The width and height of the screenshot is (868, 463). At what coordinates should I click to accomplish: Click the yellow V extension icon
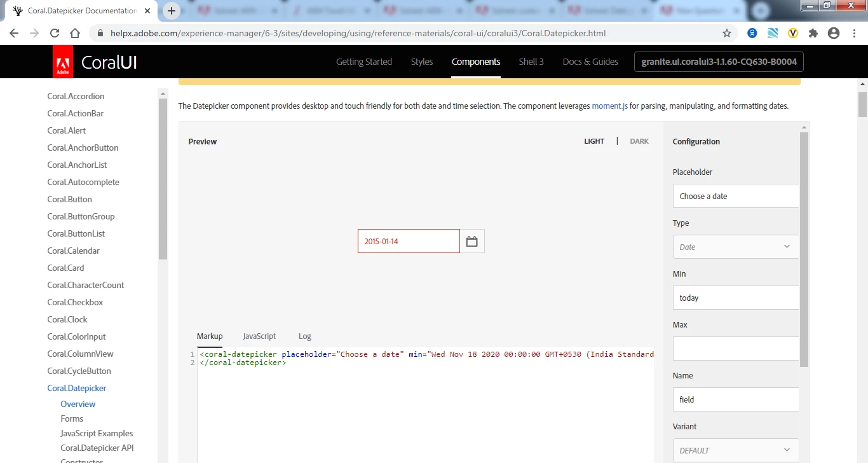coord(793,34)
